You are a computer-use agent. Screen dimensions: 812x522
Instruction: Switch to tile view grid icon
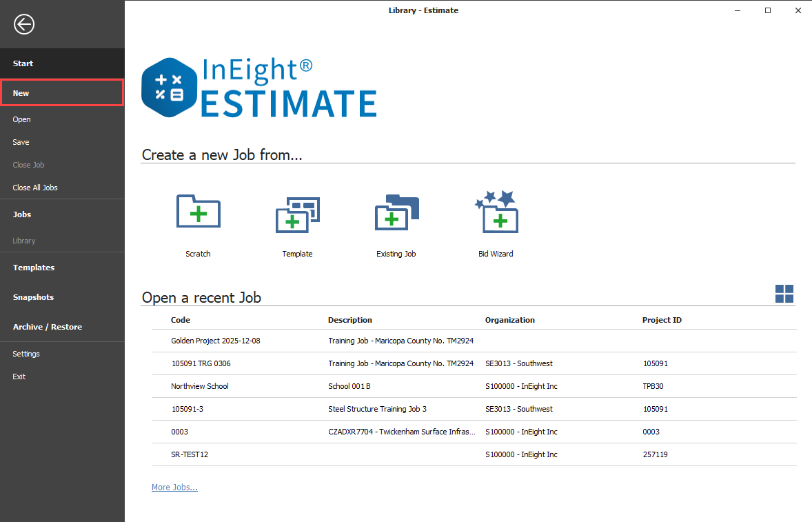784,294
